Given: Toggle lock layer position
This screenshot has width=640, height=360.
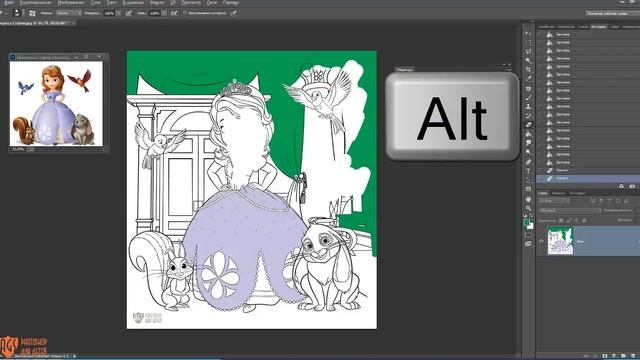Looking at the screenshot, I should click(576, 220).
